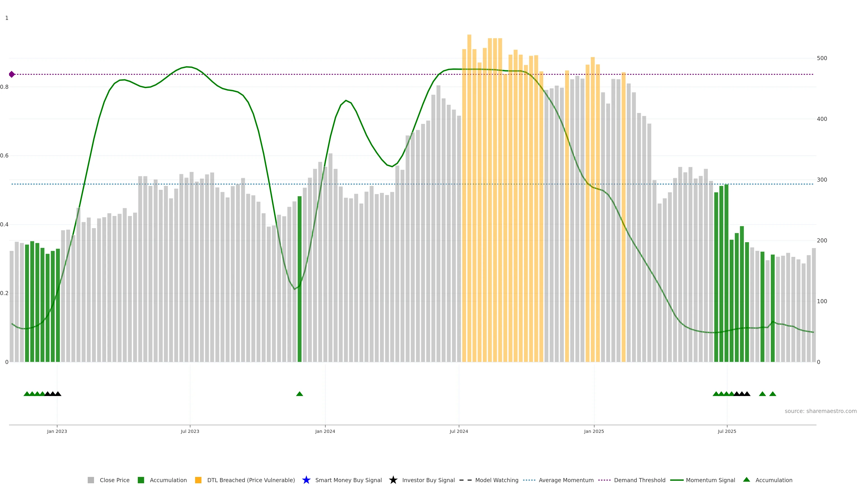This screenshot has width=868, height=488.
Task: Click the lone green triangle near Jan 2024
Action: 299,394
